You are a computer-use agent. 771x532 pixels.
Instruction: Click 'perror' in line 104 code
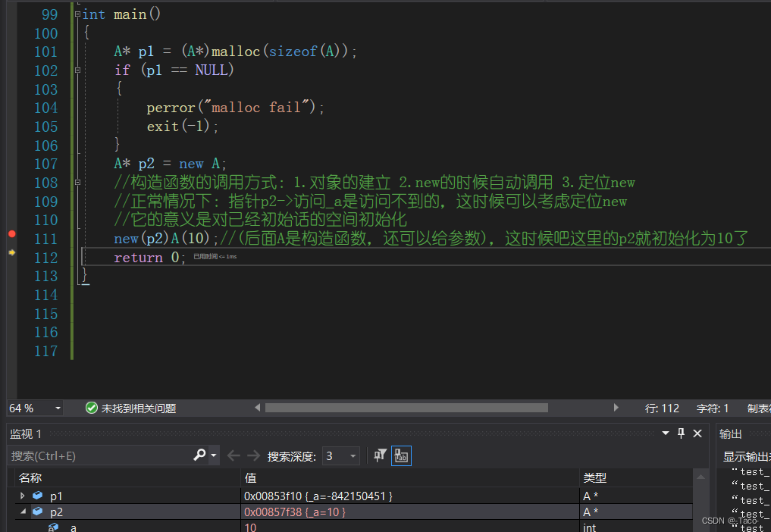(x=171, y=107)
